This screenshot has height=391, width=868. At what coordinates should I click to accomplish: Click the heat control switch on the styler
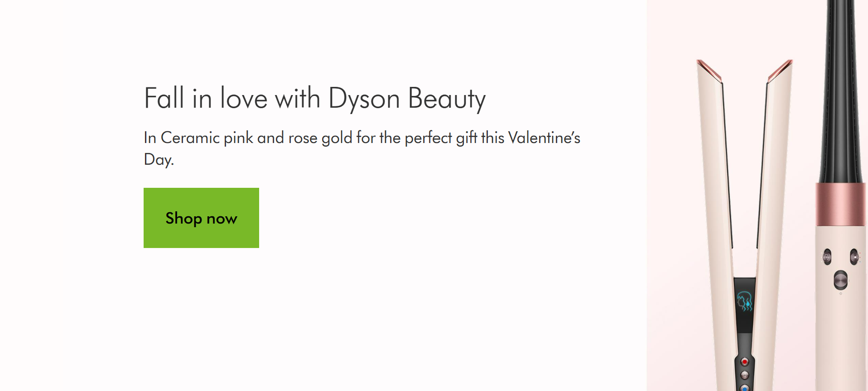click(854, 257)
